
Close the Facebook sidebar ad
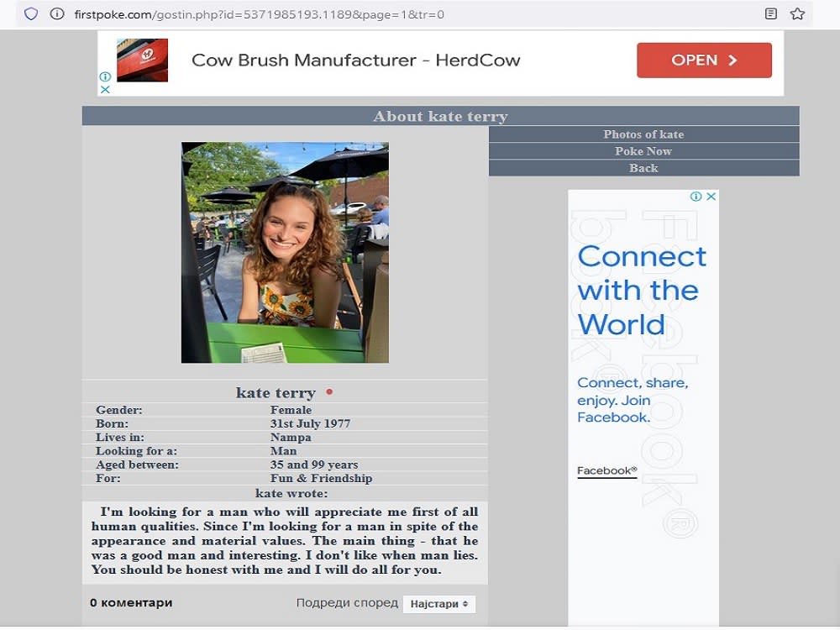coord(711,197)
